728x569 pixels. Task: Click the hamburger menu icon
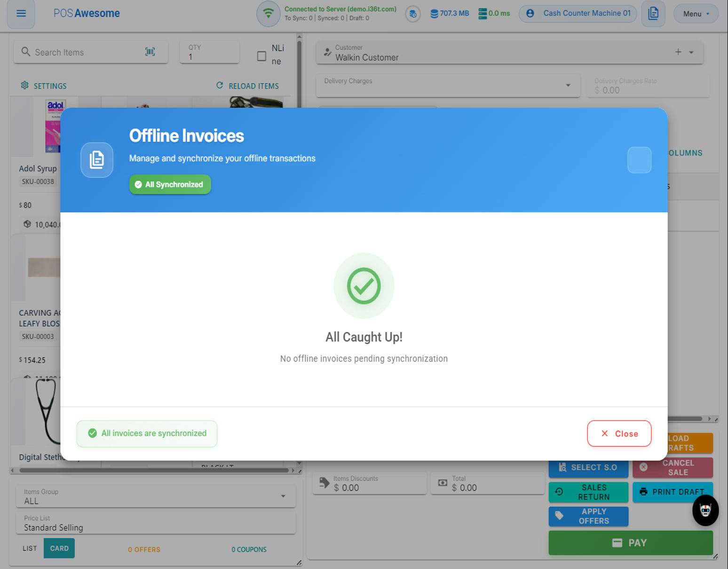(21, 14)
